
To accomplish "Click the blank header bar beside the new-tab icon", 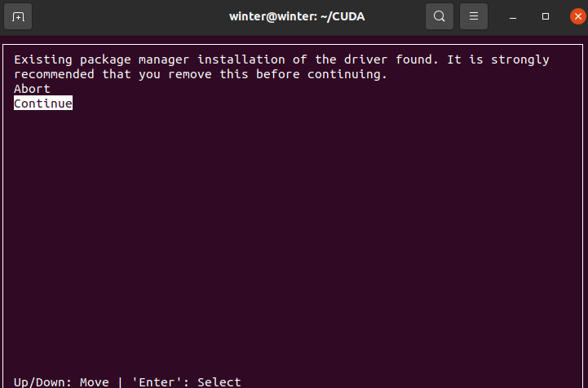I will click(x=127, y=16).
